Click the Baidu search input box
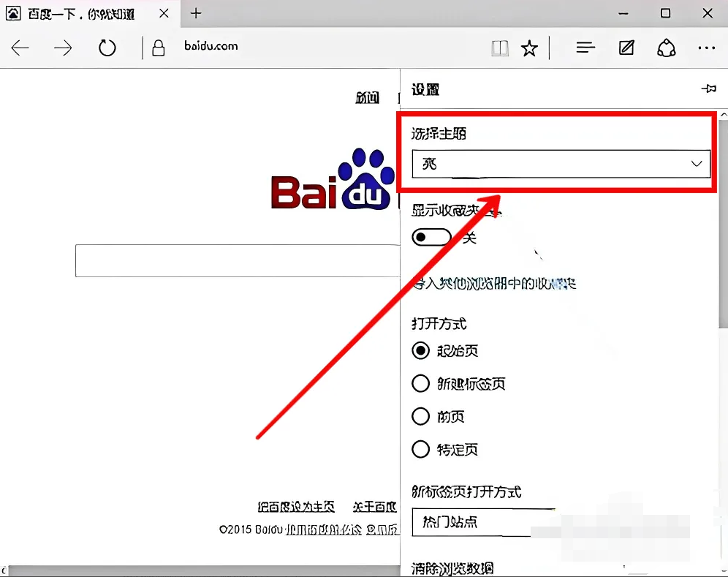Screen dimensions: 728x577 click(238, 260)
